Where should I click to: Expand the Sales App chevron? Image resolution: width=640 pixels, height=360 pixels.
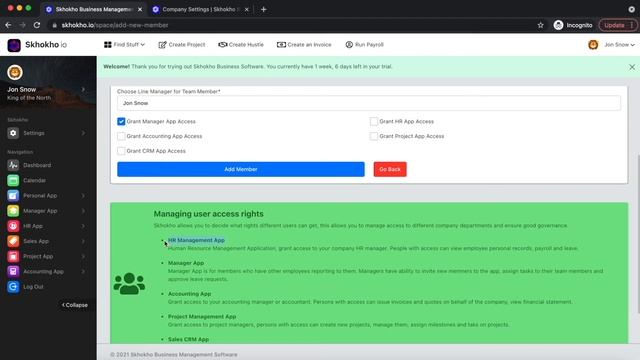coord(83,241)
